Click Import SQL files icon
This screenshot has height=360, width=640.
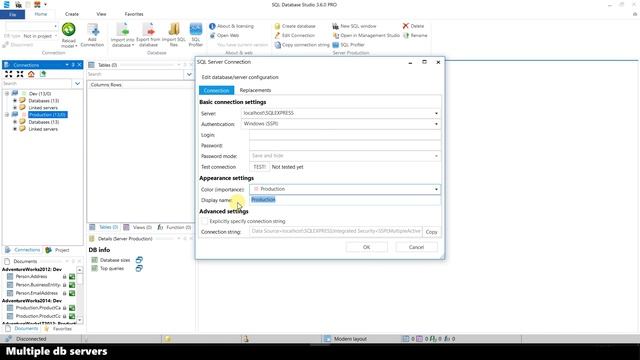click(174, 29)
